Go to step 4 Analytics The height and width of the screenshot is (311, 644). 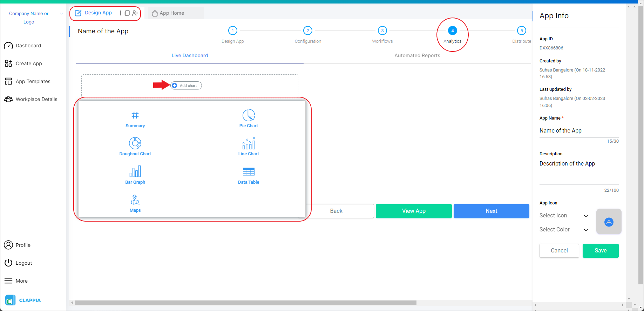tap(453, 31)
